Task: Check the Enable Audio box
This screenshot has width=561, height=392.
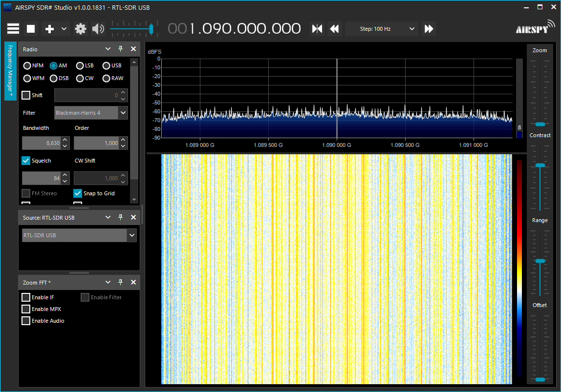Action: 26,321
